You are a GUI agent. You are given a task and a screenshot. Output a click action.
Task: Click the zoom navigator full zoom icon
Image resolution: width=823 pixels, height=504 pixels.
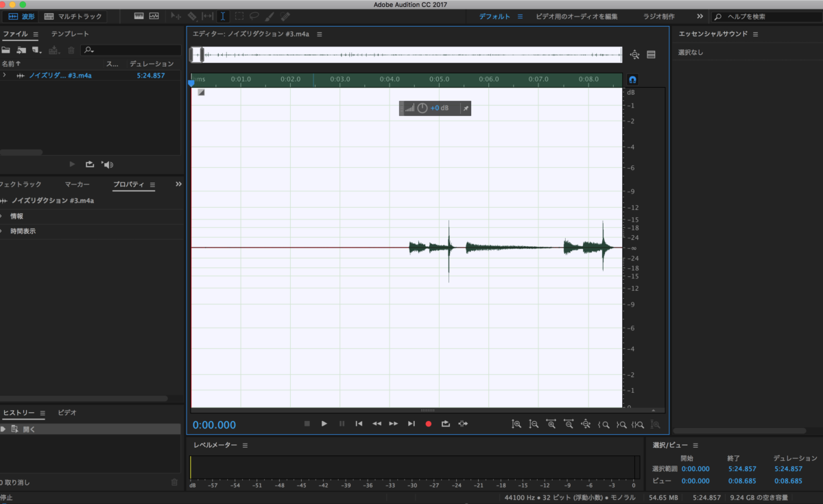(634, 55)
